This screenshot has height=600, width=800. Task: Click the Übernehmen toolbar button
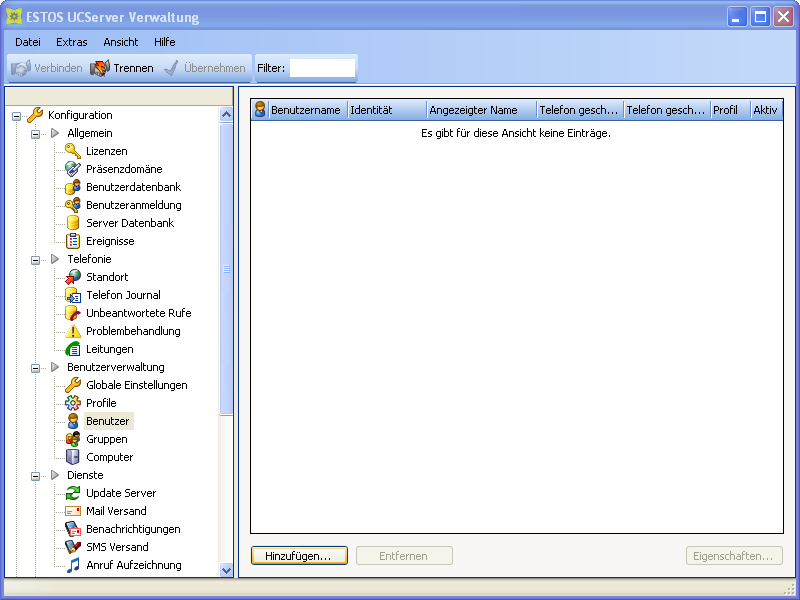205,68
